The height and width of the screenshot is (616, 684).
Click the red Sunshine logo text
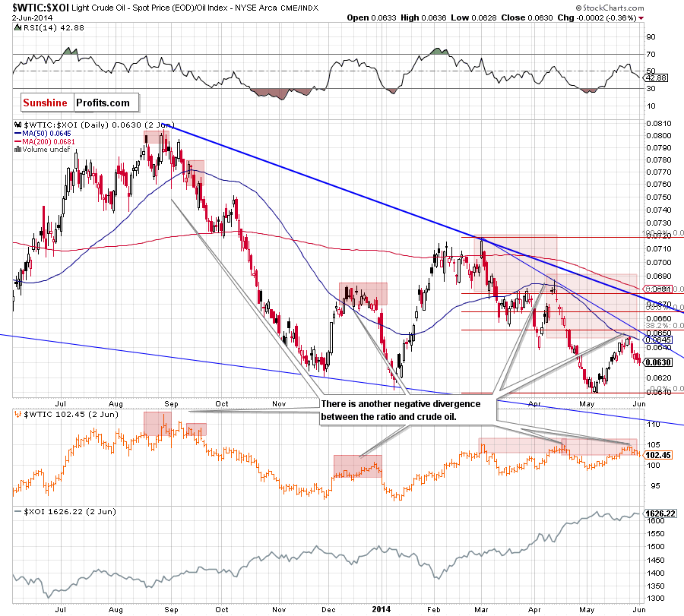(x=45, y=103)
